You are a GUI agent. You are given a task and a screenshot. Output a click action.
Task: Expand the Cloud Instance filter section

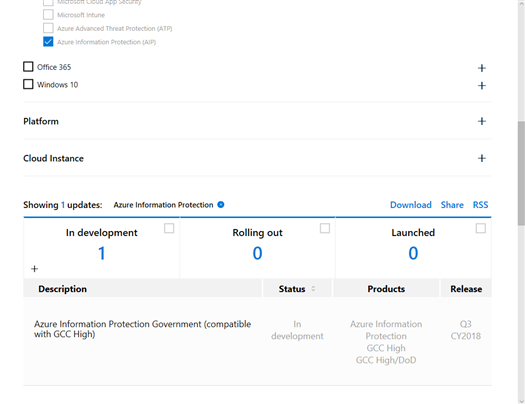pos(481,158)
